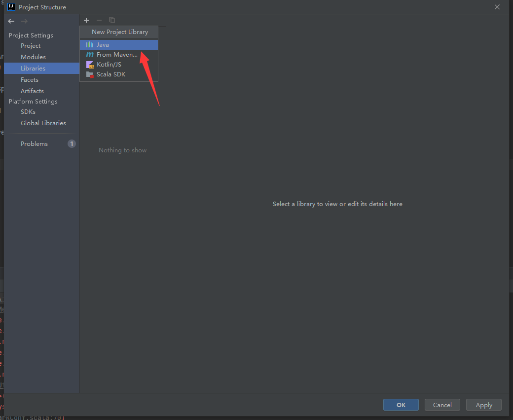This screenshot has width=513, height=420.
Task: Choose Java from New Project Library
Action: [x=119, y=45]
